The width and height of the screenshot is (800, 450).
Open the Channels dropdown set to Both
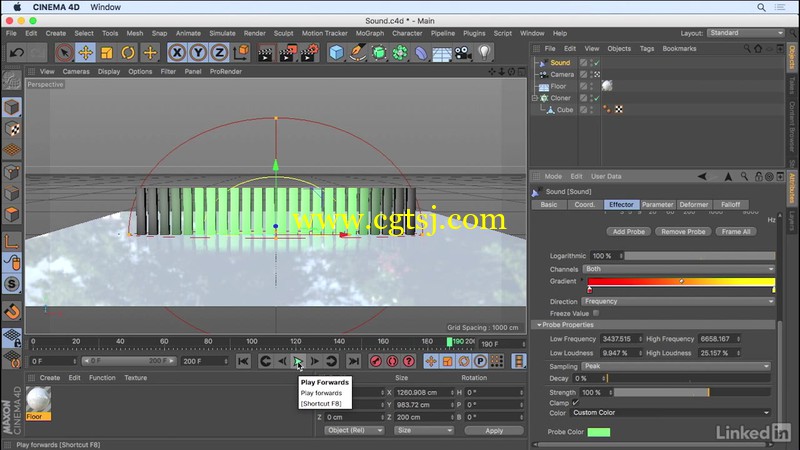678,269
